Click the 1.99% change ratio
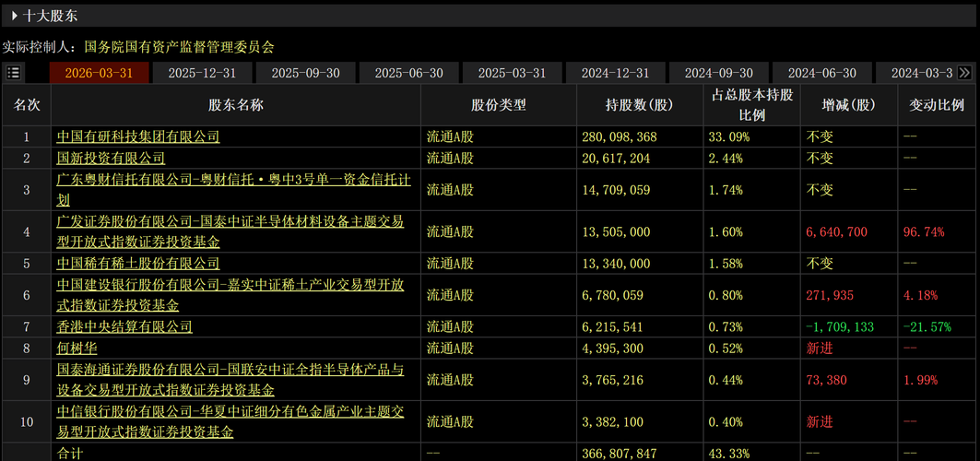Image resolution: width=980 pixels, height=461 pixels. point(921,380)
